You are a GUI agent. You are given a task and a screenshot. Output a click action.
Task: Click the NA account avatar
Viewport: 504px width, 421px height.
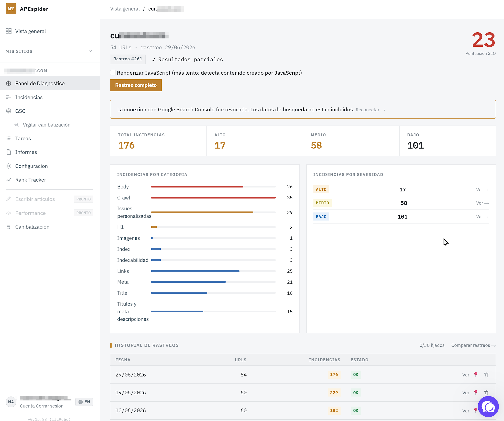pyautogui.click(x=11, y=402)
